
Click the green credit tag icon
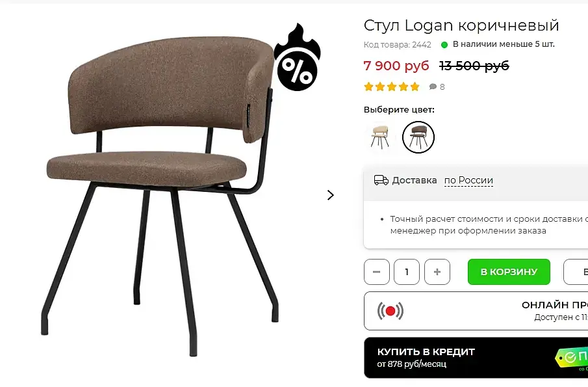[x=571, y=357]
